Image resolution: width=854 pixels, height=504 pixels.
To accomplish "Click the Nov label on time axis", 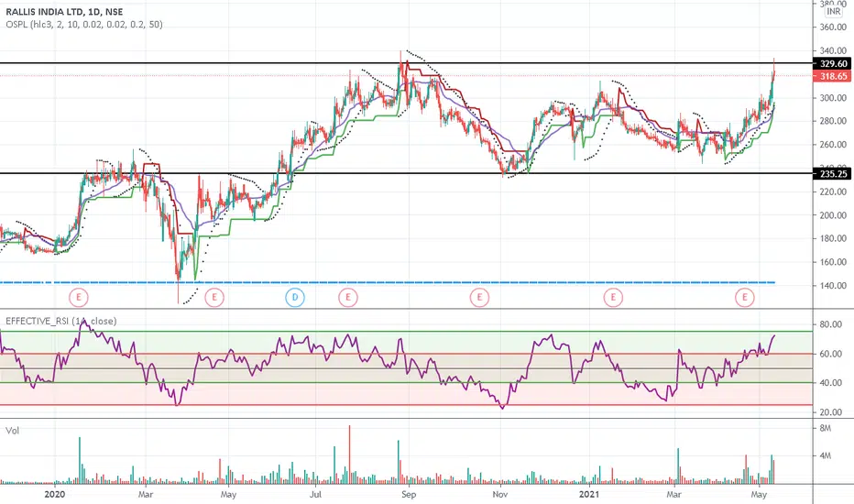I will (500, 494).
